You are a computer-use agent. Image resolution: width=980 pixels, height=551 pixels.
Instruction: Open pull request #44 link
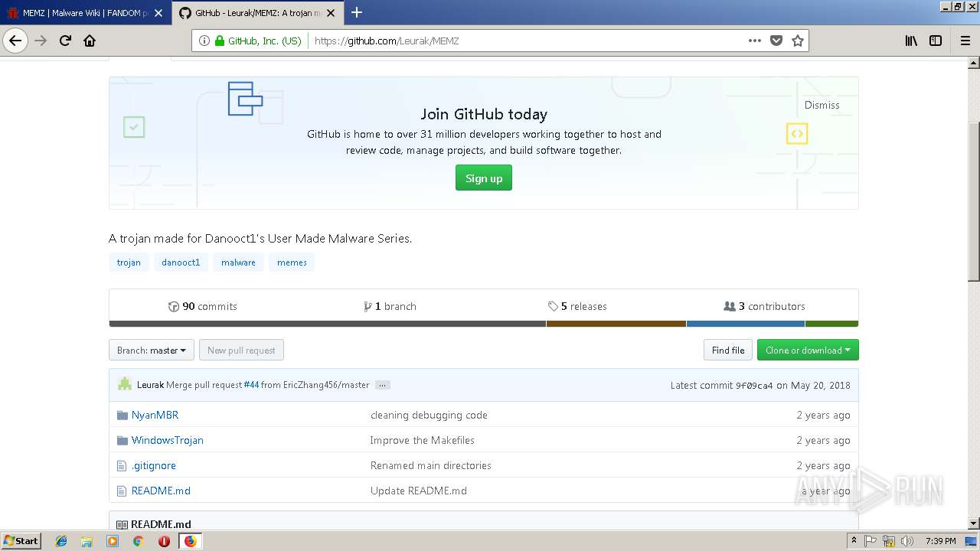[x=251, y=385]
